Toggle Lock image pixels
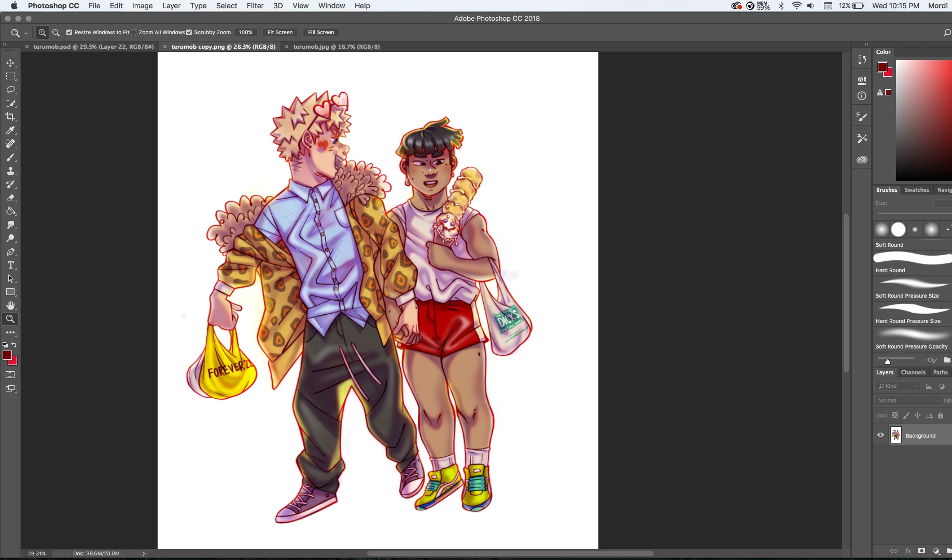952x560 pixels. tap(906, 415)
